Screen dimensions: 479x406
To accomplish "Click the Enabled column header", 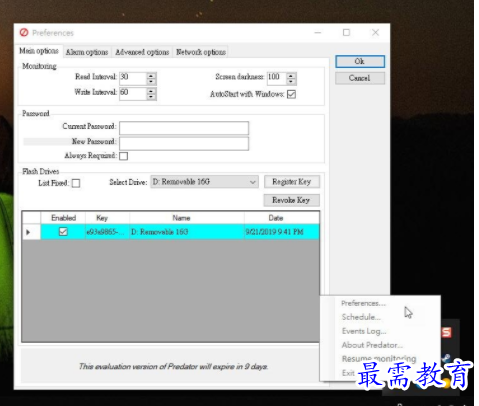I will (x=63, y=218).
